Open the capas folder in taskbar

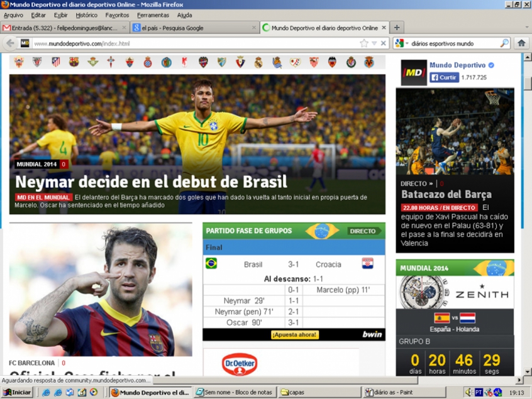coord(320,392)
